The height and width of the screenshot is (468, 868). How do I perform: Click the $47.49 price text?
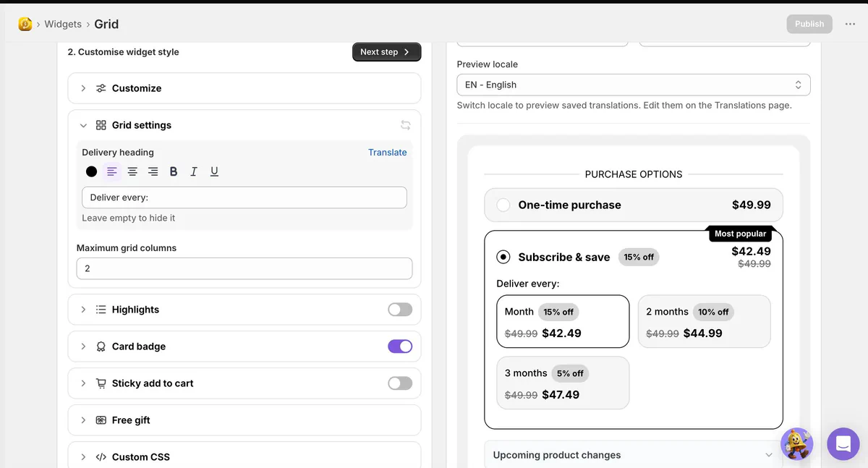pos(561,395)
